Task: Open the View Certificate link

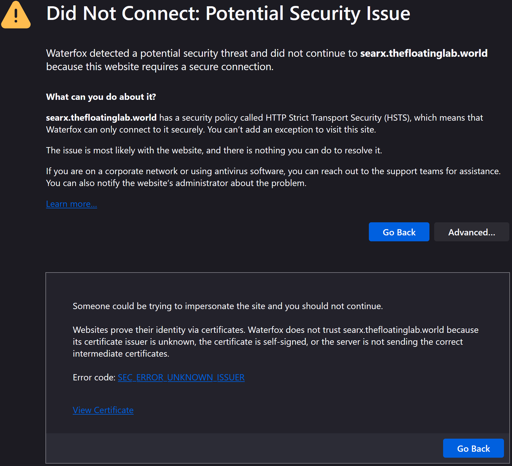Action: click(103, 410)
